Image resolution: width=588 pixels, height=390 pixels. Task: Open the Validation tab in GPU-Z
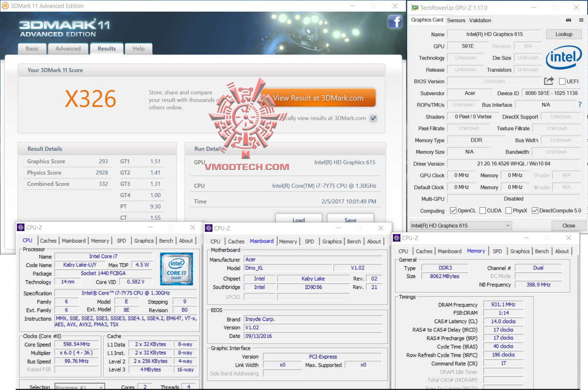tap(480, 20)
